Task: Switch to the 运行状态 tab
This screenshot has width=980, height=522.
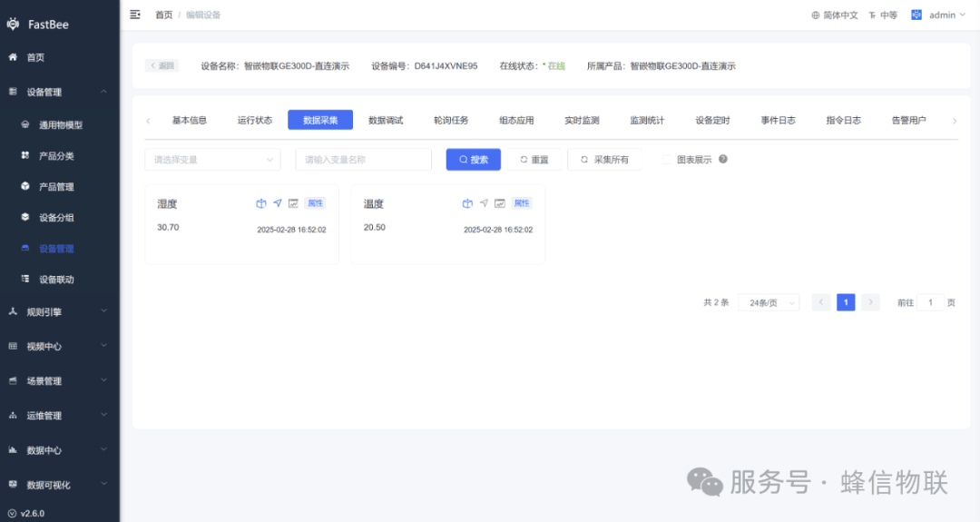Action: 255,120
